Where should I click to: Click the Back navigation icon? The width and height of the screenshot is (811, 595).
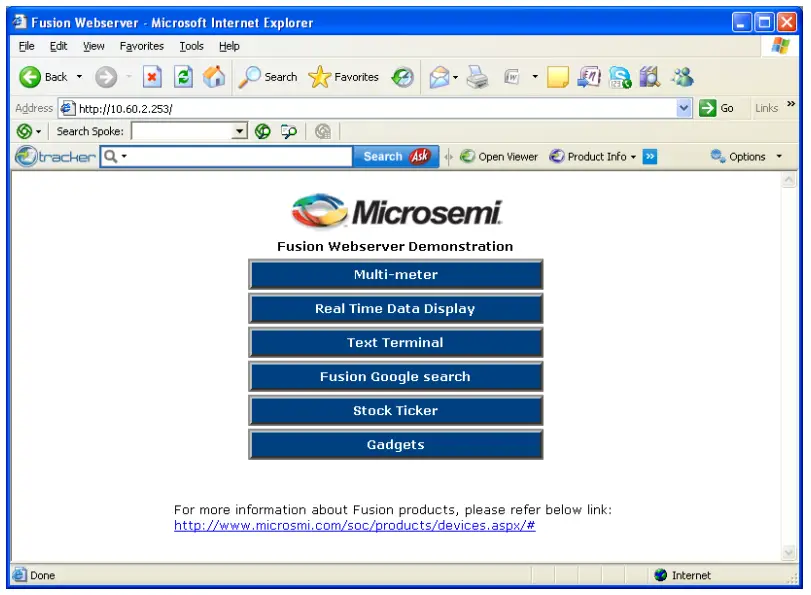(x=31, y=77)
